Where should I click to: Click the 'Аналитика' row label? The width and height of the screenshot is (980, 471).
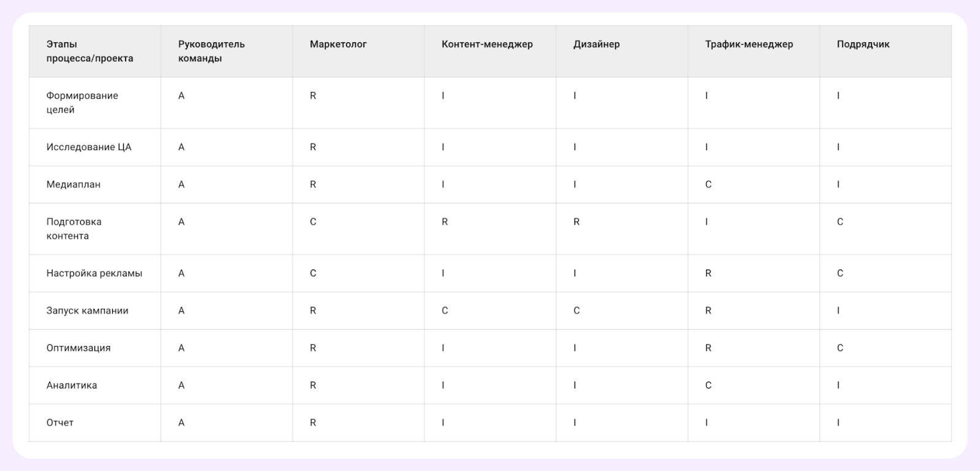[x=72, y=385]
